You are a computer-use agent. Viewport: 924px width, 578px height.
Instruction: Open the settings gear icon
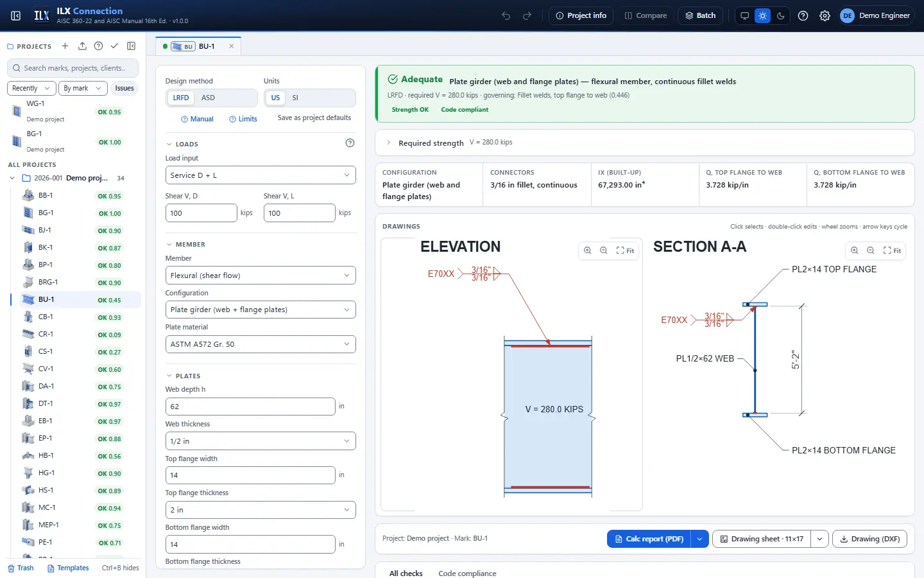click(x=825, y=15)
